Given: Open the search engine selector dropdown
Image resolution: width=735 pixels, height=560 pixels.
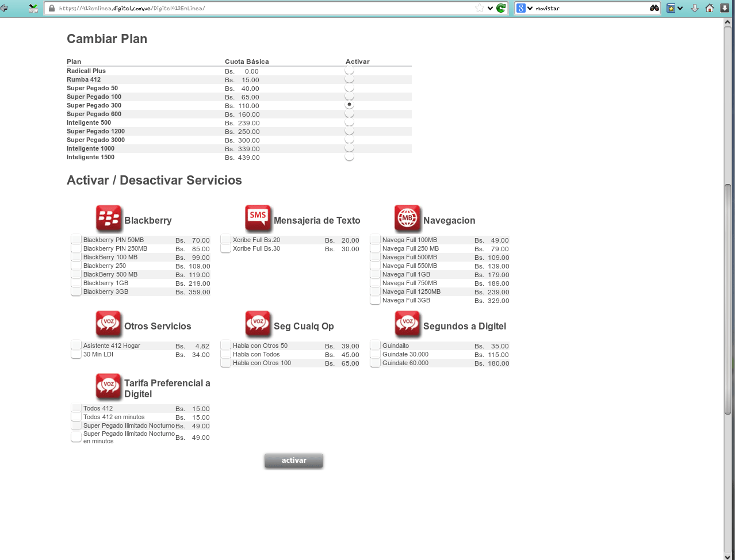Looking at the screenshot, I should click(x=530, y=8).
